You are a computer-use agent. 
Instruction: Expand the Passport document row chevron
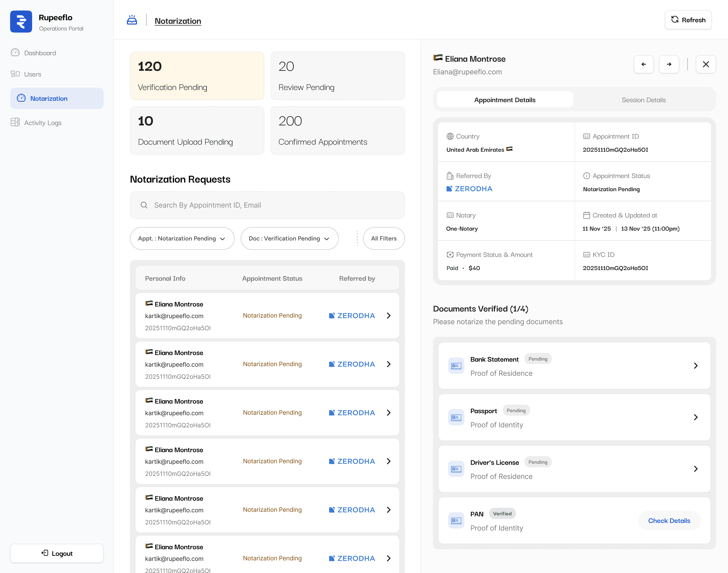[x=695, y=417]
